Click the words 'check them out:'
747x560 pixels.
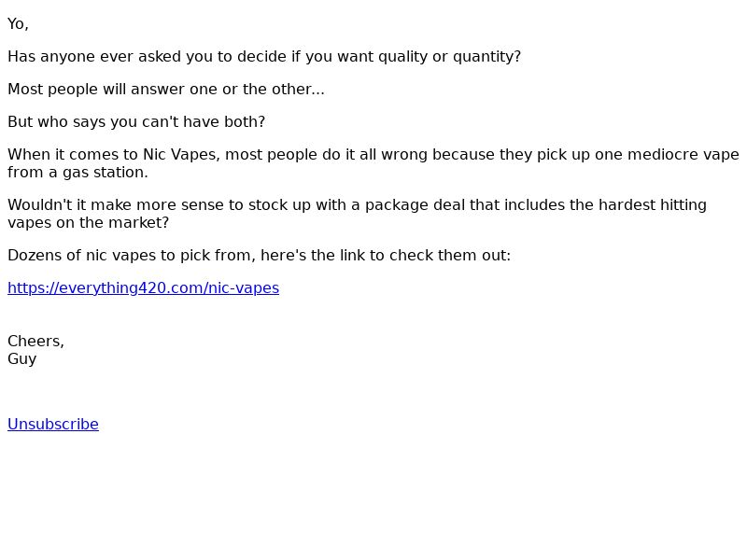[x=450, y=256]
